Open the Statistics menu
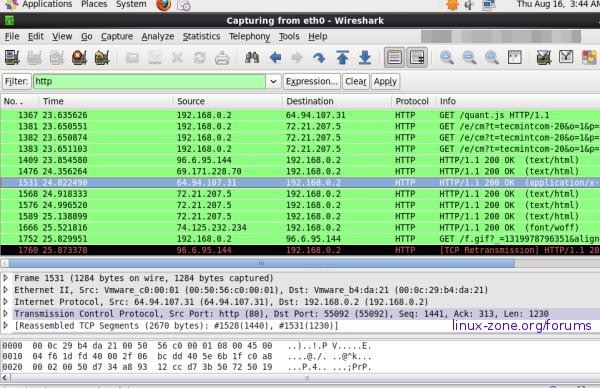This screenshot has width=600, height=388. (201, 36)
